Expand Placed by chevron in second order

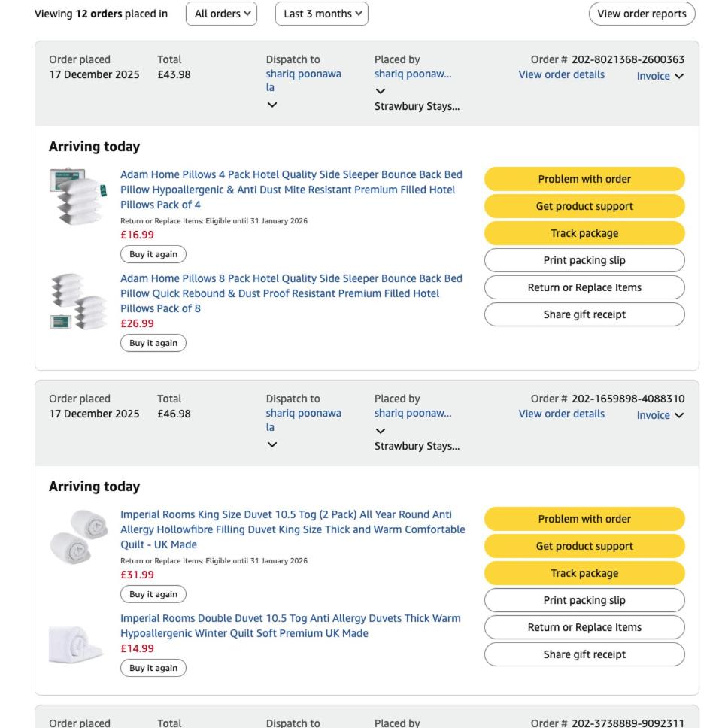coord(381,431)
